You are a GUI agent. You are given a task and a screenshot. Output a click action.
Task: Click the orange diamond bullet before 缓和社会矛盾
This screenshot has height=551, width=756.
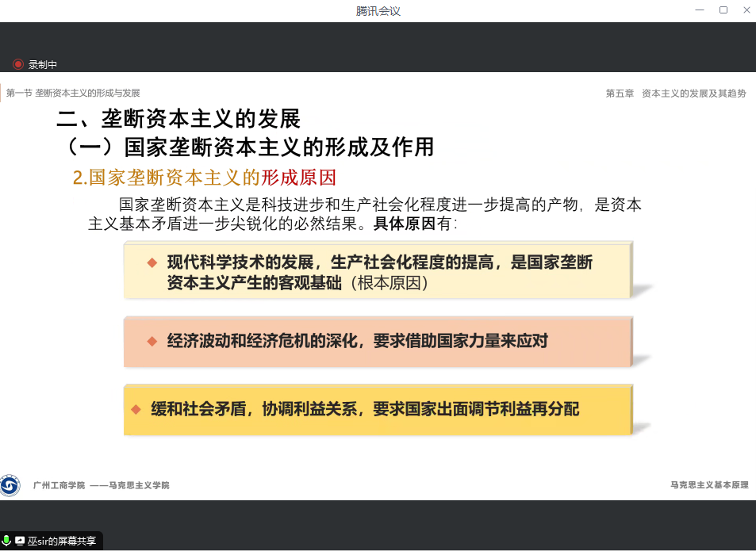pyautogui.click(x=136, y=409)
